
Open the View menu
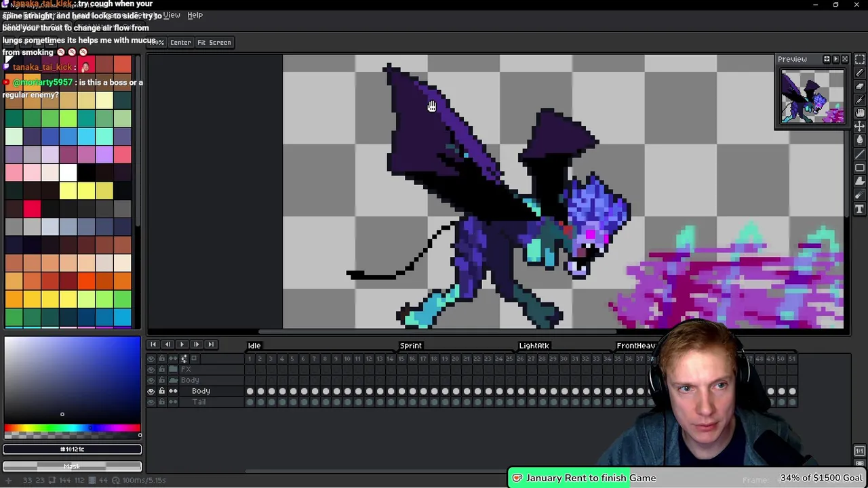click(172, 15)
